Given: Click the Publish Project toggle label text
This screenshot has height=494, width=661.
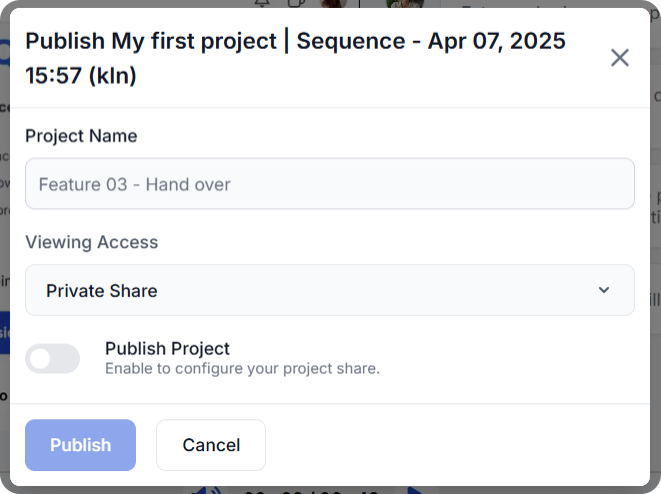Looking at the screenshot, I should point(167,349).
